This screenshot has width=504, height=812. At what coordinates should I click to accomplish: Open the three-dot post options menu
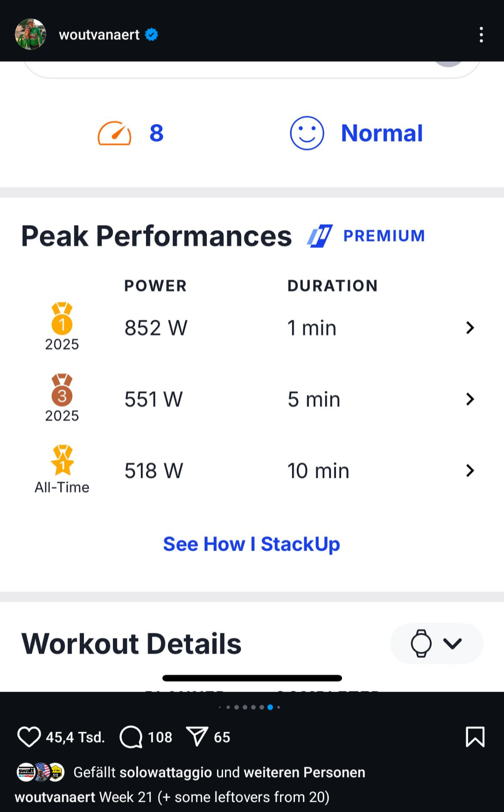point(481,35)
